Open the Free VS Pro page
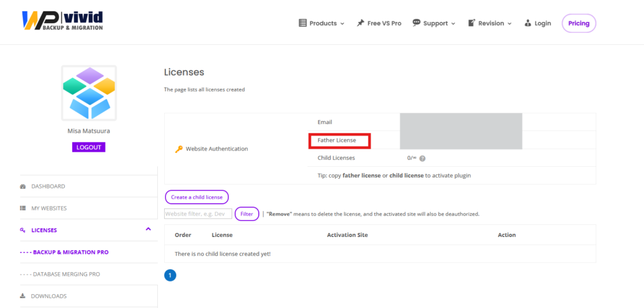 point(379,23)
